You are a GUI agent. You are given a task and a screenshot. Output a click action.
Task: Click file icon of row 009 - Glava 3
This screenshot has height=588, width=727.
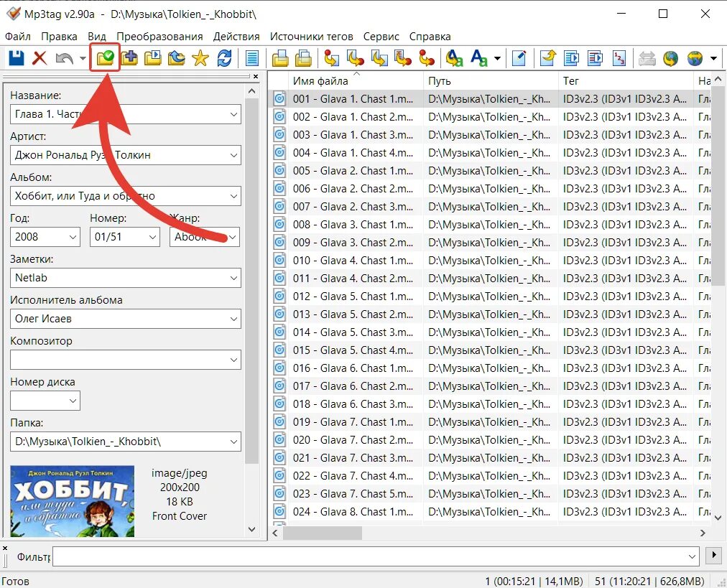coord(279,243)
